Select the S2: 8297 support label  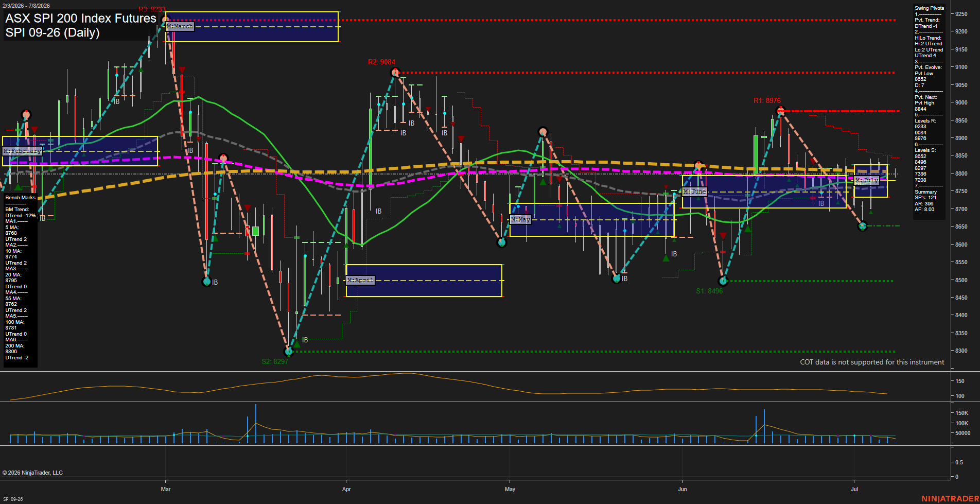pyautogui.click(x=275, y=361)
